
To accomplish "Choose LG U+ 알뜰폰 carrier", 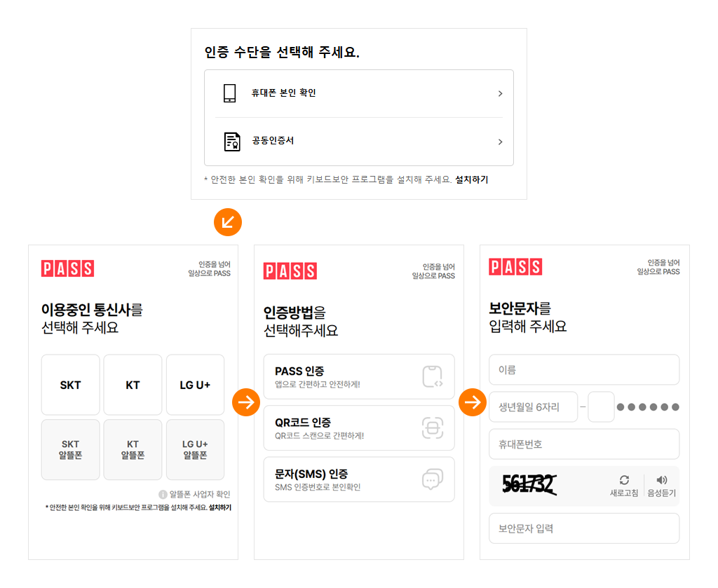I will (x=195, y=449).
